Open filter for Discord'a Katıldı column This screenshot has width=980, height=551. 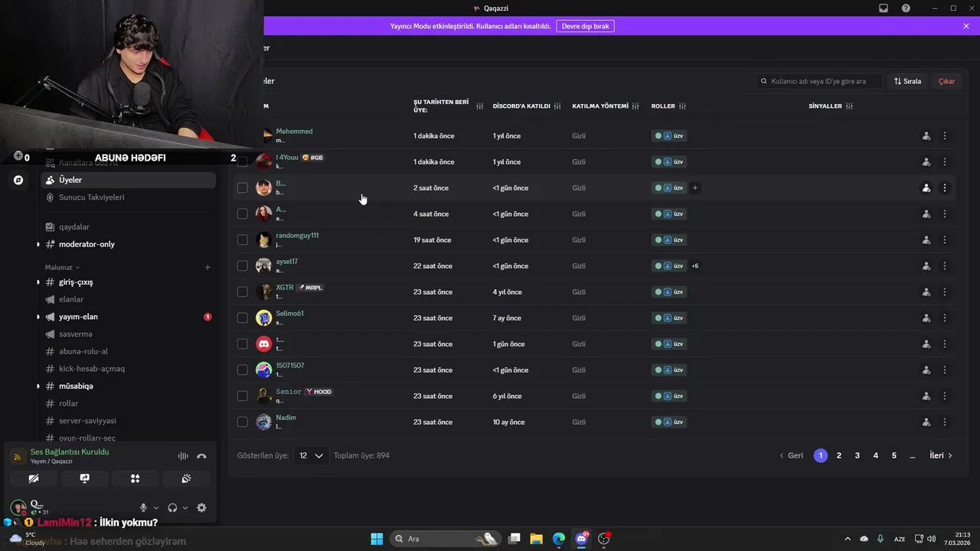coord(557,106)
